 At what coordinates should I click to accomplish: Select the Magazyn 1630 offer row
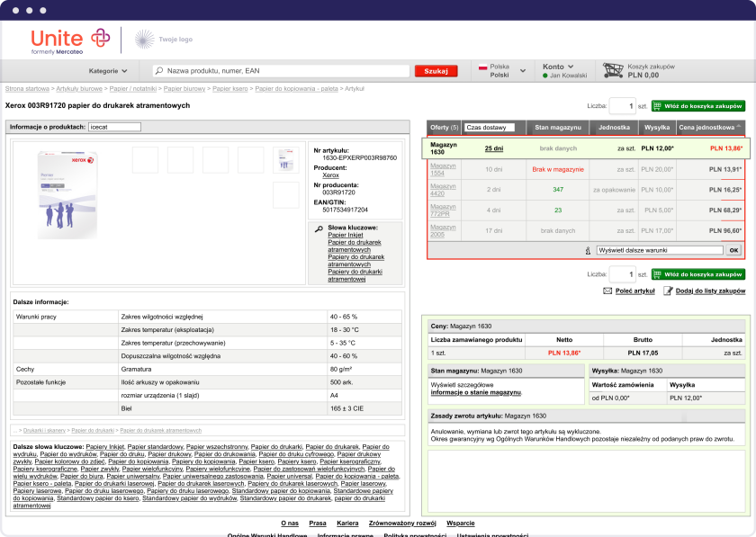pyautogui.click(x=586, y=148)
